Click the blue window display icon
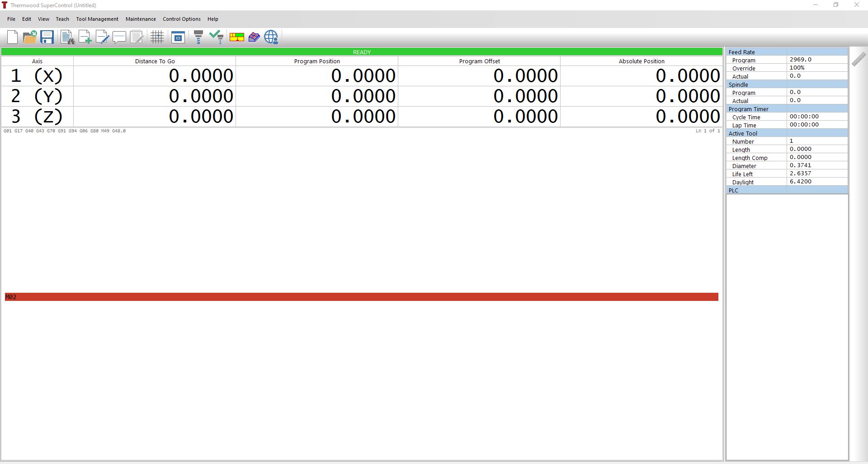Viewport: 868px width, 464px height. 178,37
